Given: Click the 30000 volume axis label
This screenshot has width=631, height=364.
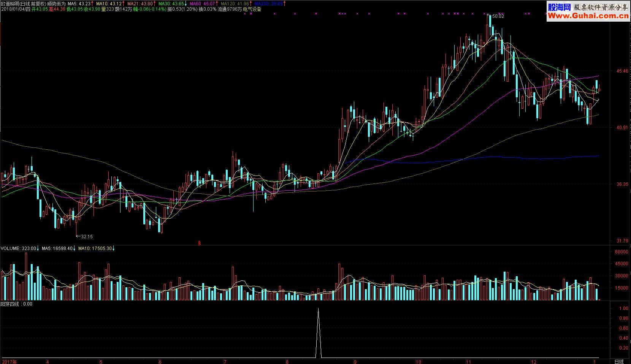Looking at the screenshot, I should tap(621, 276).
